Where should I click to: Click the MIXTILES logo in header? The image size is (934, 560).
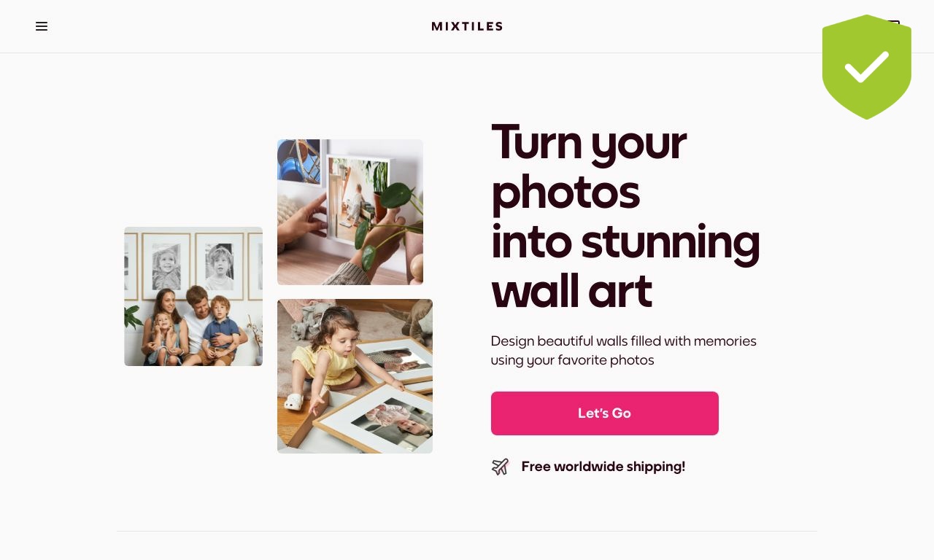[x=467, y=26]
